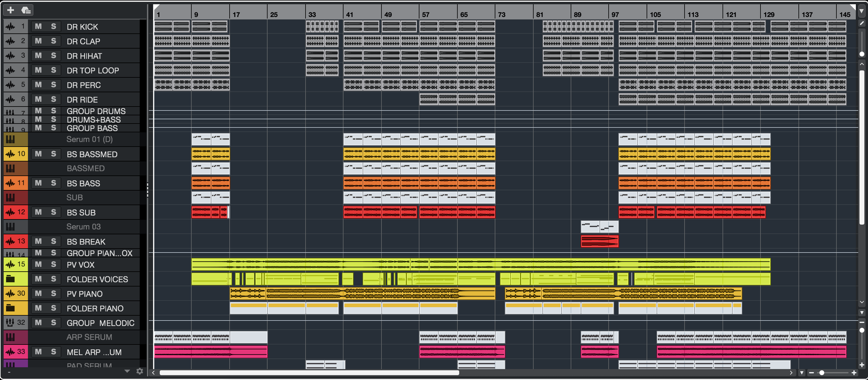Click the pencil edit icon beside the ruler
868x380 pixels.
pyautogui.click(x=862, y=23)
